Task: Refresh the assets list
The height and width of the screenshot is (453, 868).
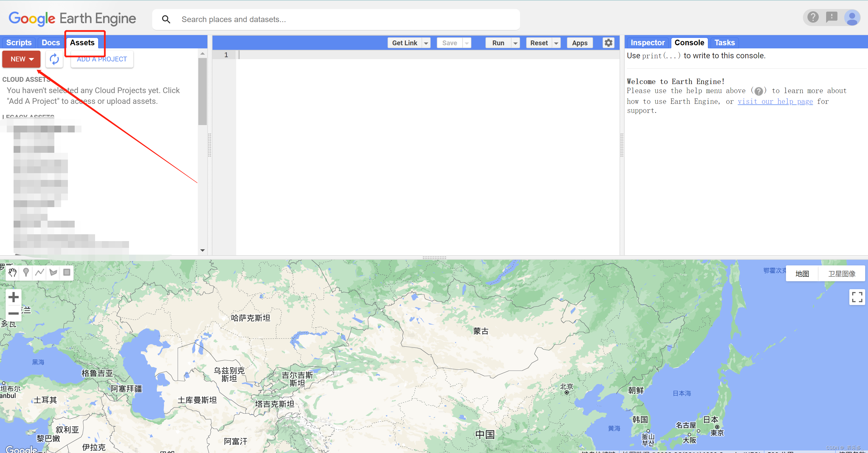Action: [x=54, y=59]
